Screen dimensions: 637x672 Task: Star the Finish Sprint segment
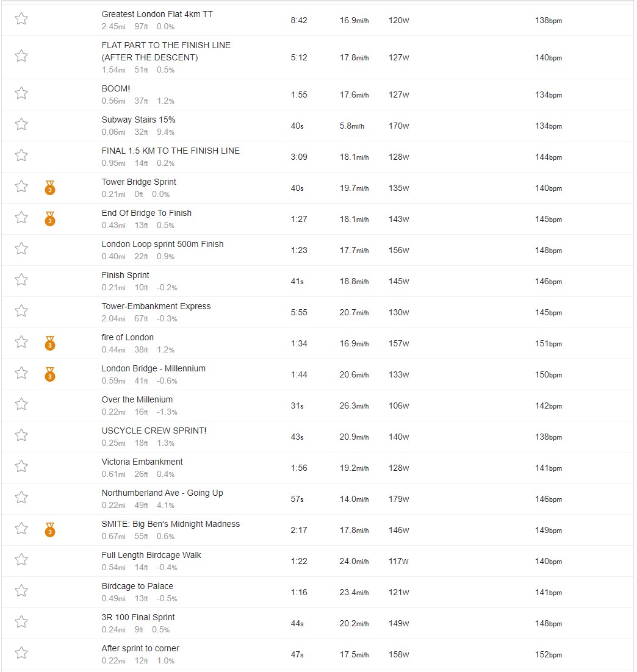click(21, 280)
